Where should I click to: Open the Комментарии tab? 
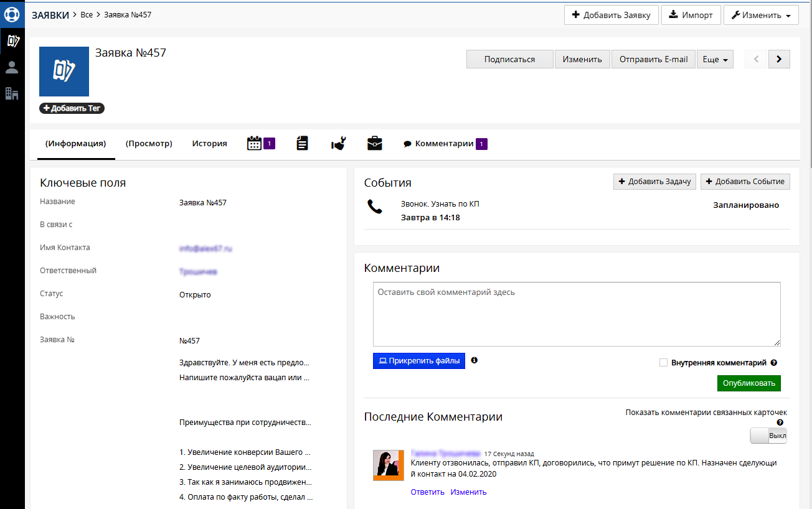click(443, 144)
